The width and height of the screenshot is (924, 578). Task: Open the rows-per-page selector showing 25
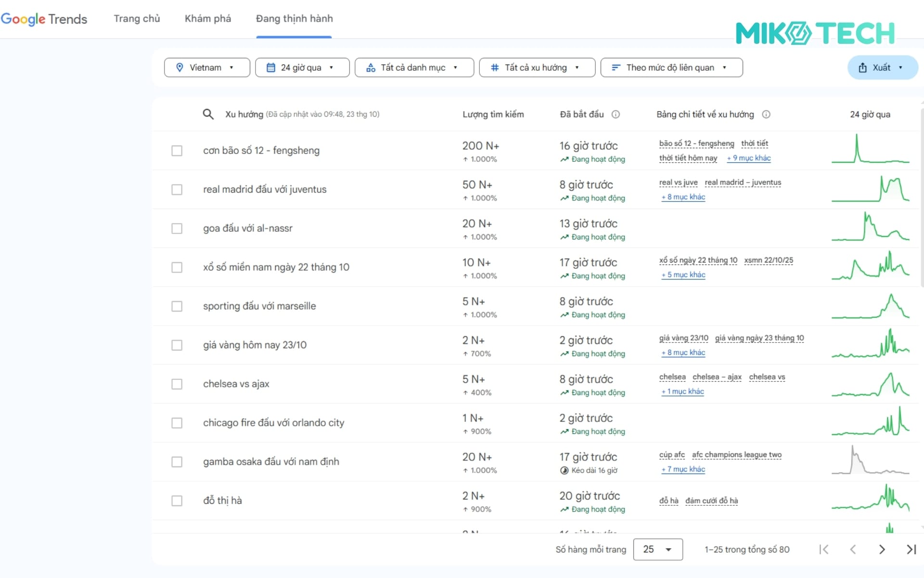click(658, 549)
